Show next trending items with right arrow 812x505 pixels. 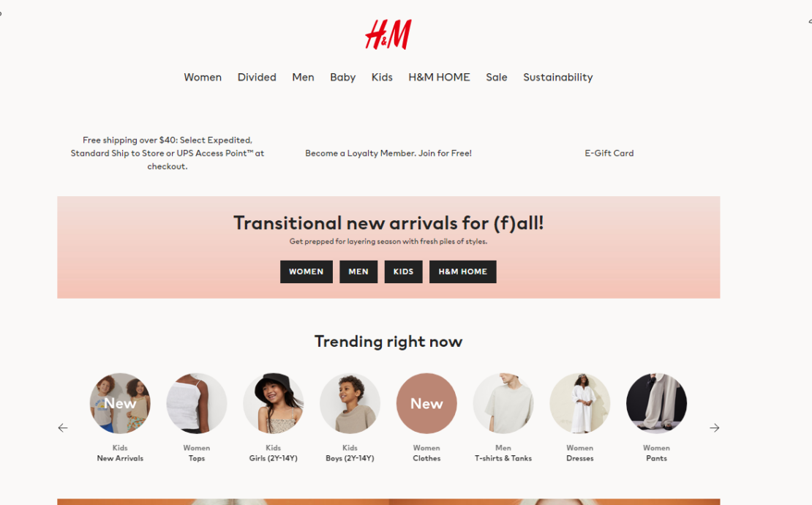click(714, 428)
